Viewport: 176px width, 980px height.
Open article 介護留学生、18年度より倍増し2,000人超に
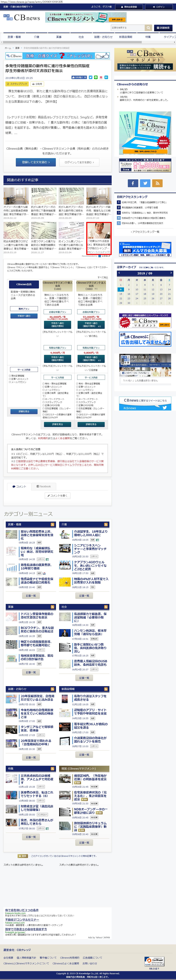(x=91, y=533)
